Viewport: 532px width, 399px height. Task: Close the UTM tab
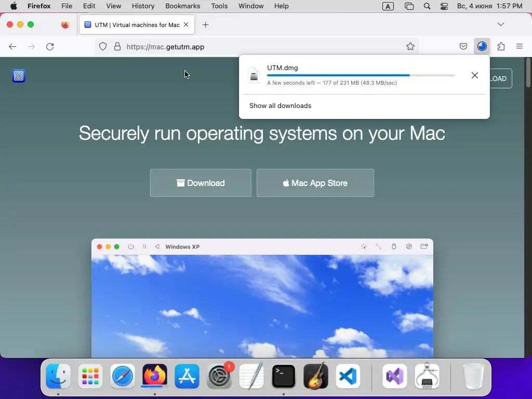pos(186,24)
